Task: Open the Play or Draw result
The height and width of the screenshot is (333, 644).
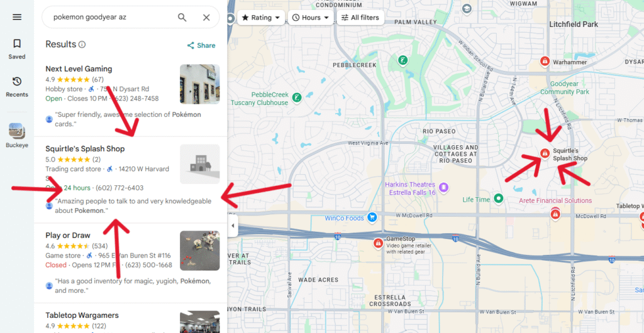Action: pos(68,236)
